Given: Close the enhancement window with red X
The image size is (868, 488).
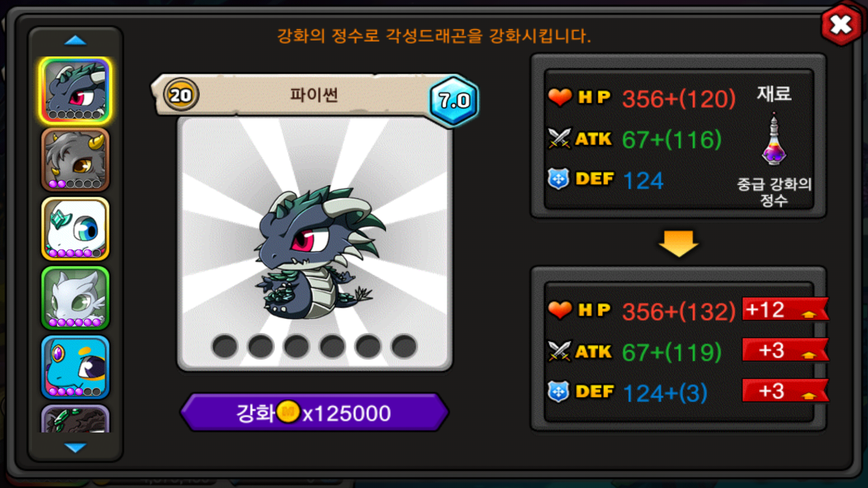Looking at the screenshot, I should (841, 24).
